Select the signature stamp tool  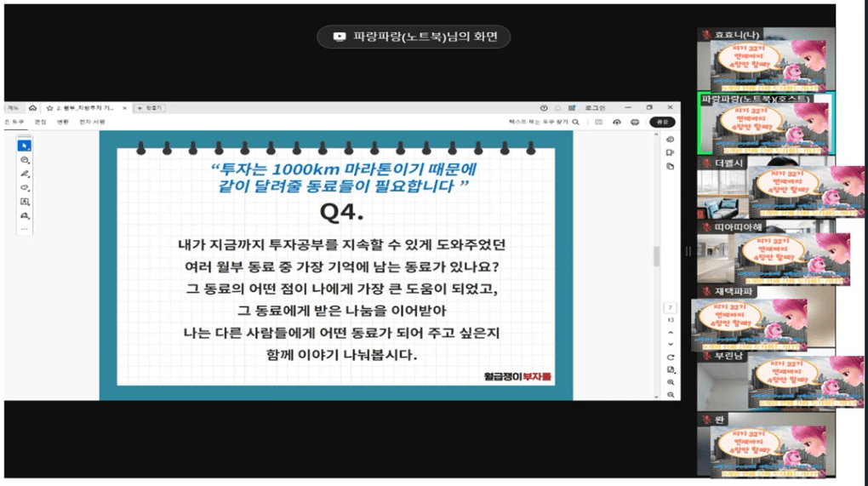click(25, 216)
